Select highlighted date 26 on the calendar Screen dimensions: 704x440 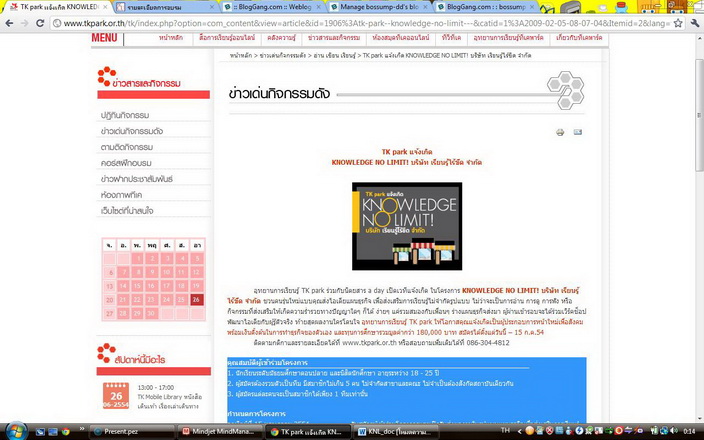tap(196, 299)
